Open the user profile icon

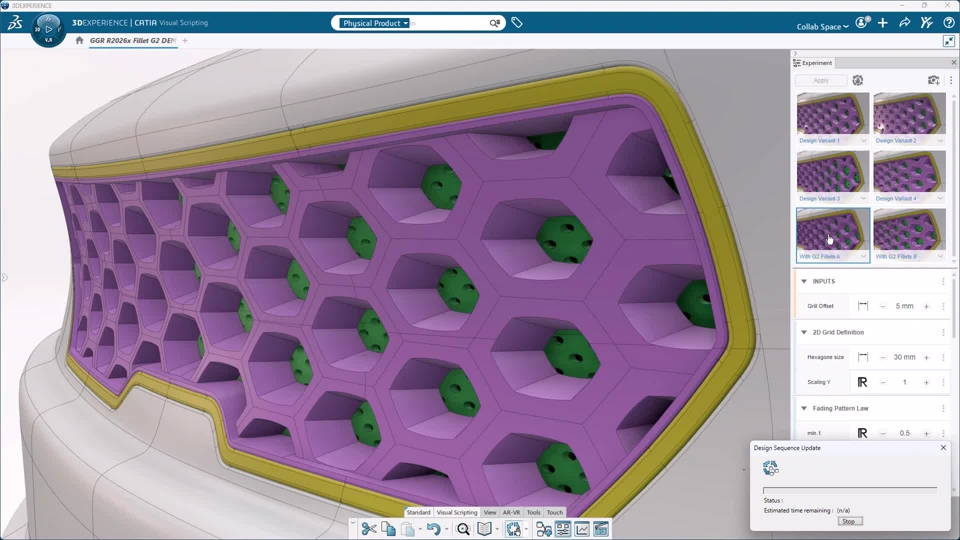[862, 23]
